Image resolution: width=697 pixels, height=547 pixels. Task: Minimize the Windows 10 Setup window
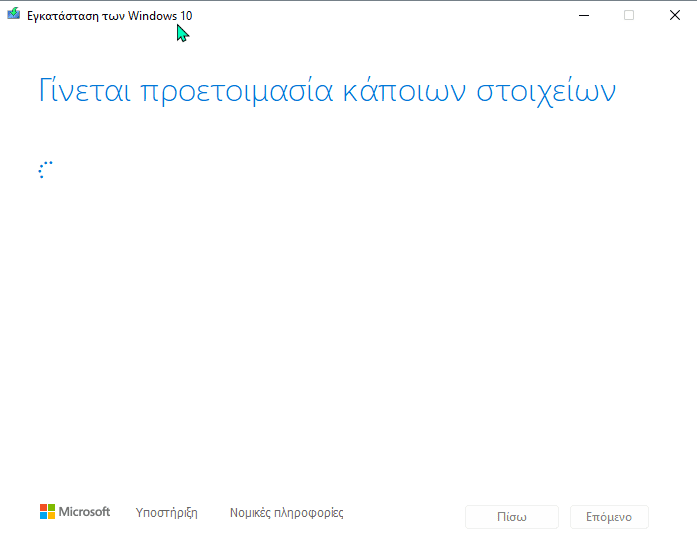[x=584, y=16]
